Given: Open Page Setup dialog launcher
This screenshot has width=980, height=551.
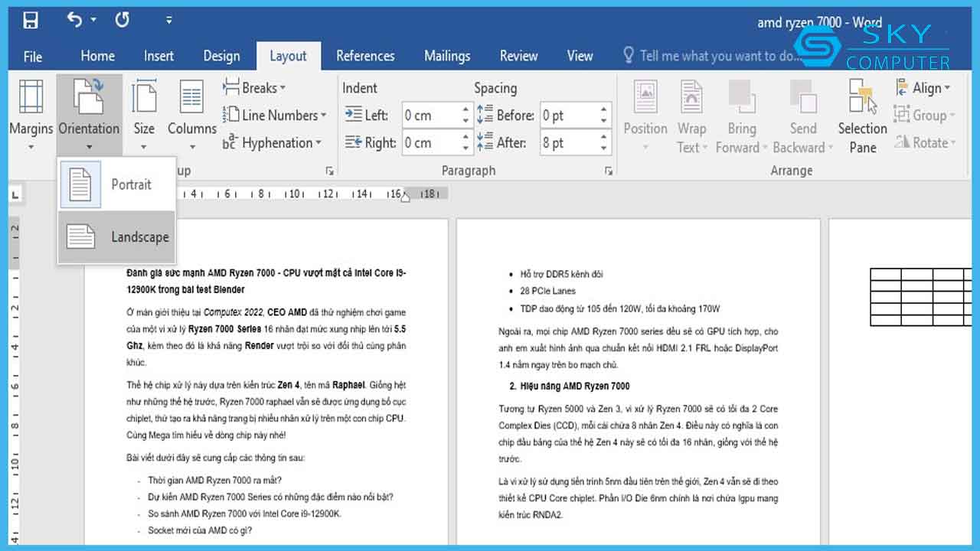Looking at the screenshot, I should coord(330,171).
